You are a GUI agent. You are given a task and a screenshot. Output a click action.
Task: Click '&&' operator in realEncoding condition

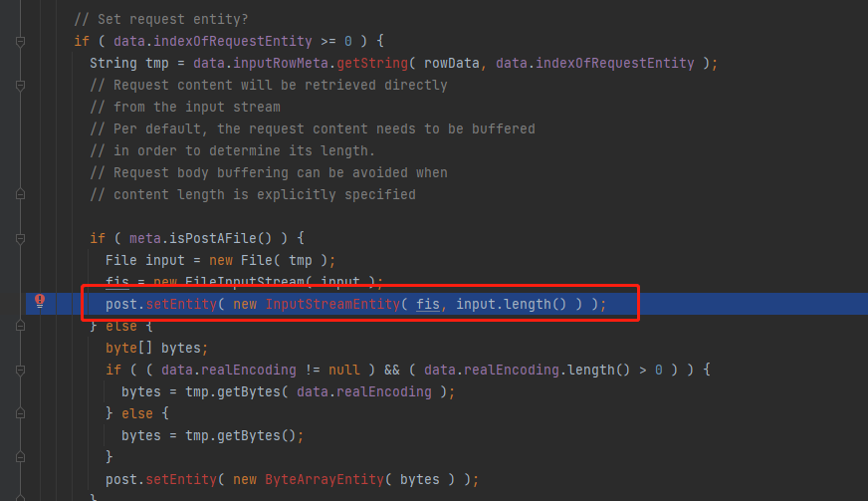(392, 370)
